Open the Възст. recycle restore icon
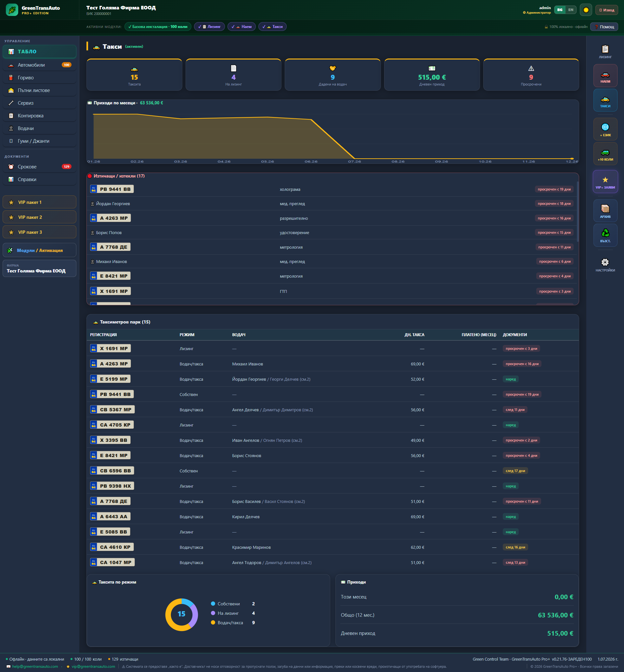Screen dimensions: 624x672 (x=605, y=235)
